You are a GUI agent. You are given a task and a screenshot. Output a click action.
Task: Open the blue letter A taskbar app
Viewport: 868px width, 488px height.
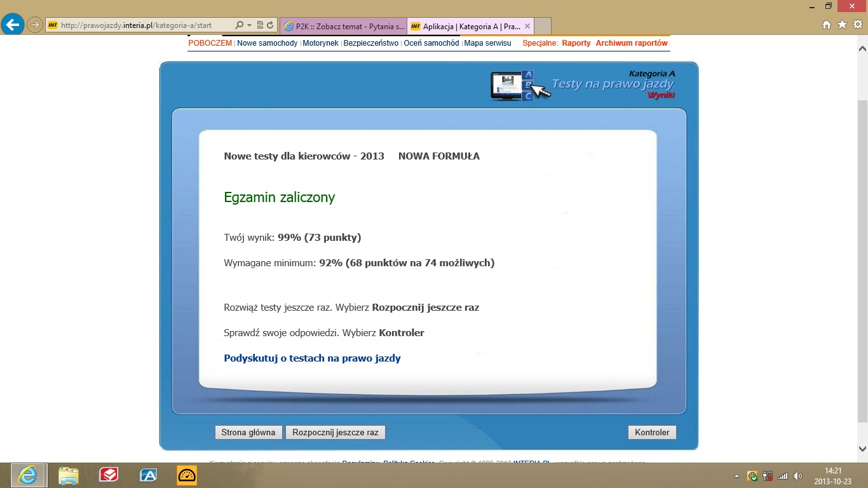tap(148, 475)
